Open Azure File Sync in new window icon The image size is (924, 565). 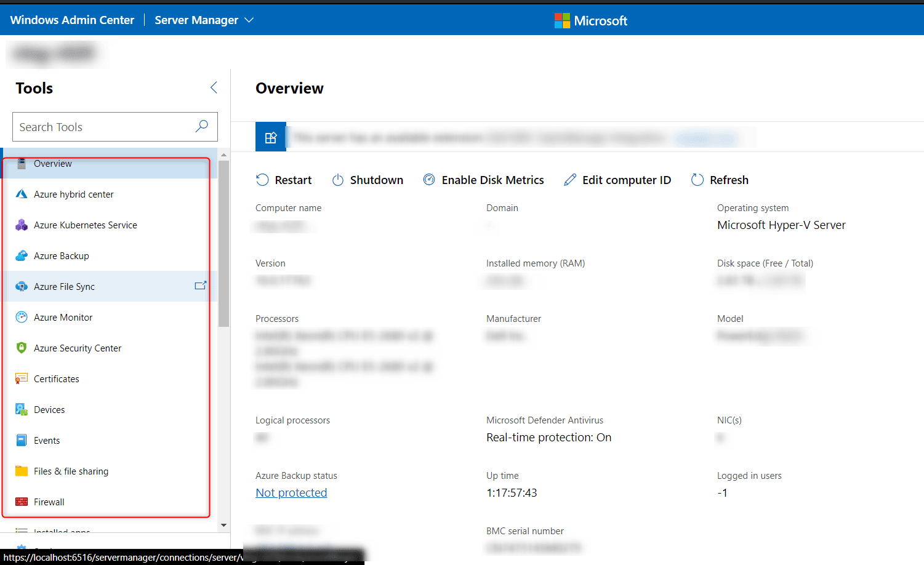pyautogui.click(x=201, y=286)
